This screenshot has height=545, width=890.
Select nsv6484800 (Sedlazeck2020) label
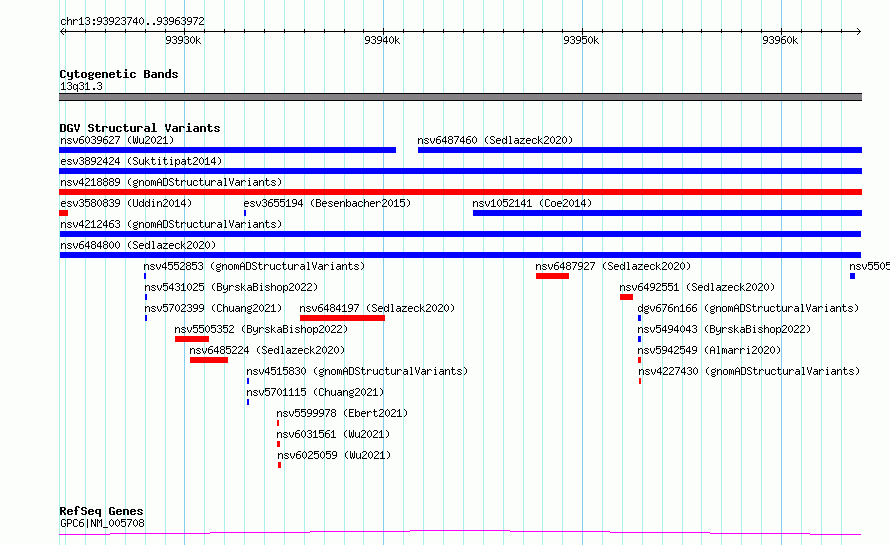138,245
